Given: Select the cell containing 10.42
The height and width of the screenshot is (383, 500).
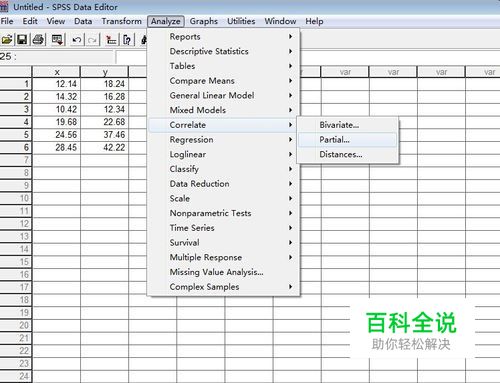Looking at the screenshot, I should click(x=56, y=109).
